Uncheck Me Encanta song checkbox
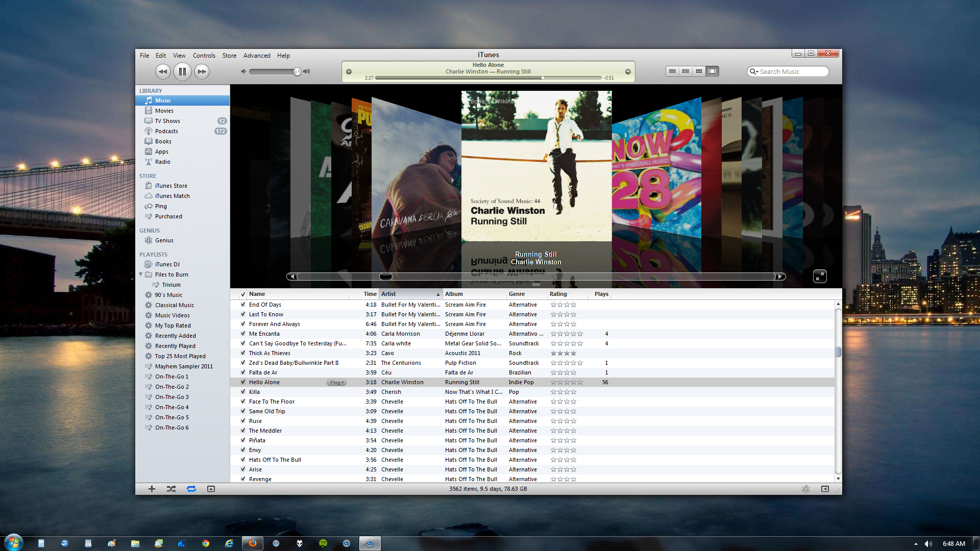Screen dimensions: 980x551 tap(243, 334)
